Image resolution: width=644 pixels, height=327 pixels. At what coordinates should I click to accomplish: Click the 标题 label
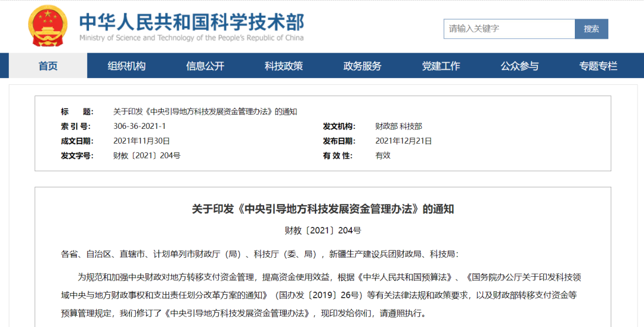pyautogui.click(x=77, y=112)
